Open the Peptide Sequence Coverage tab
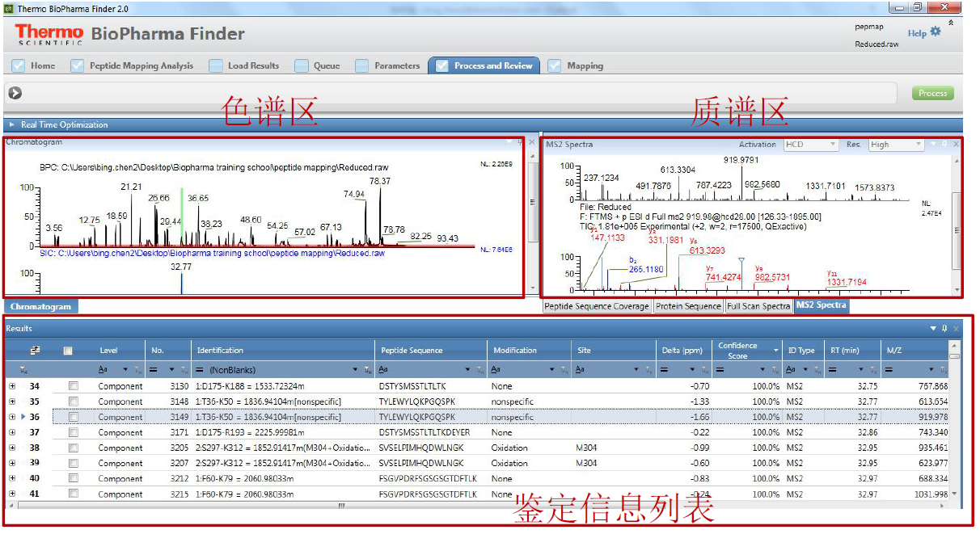 pos(597,306)
